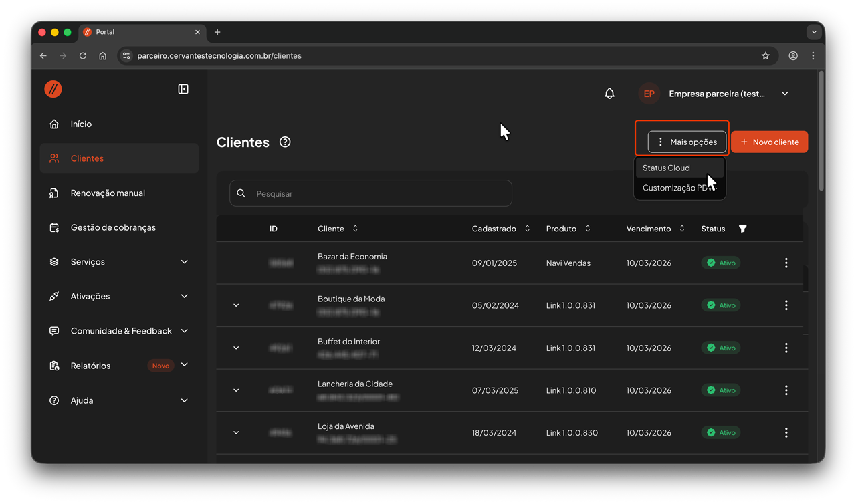Collapse the sidebar with the panel icon
Viewport: 856px width, 504px height.
[x=183, y=89]
